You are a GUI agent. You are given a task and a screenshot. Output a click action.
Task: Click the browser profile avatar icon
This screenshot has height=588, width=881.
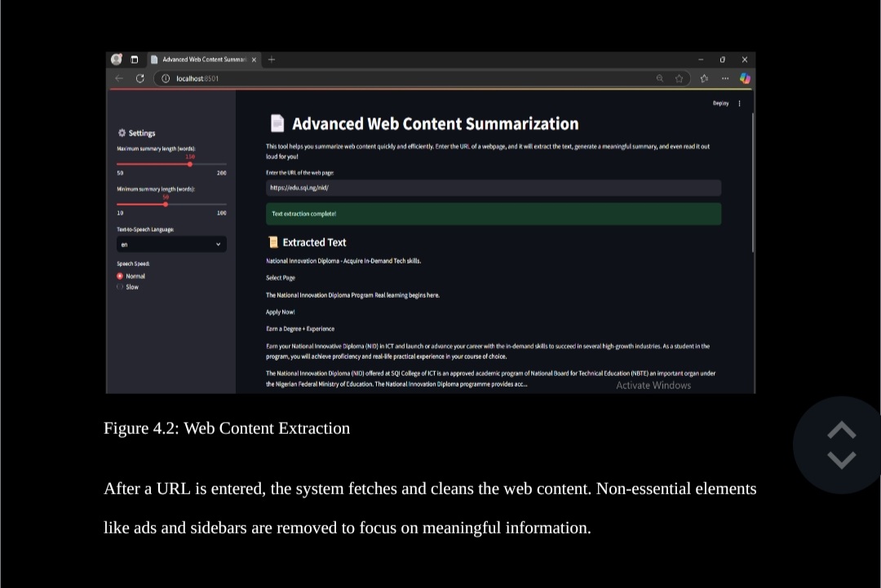[x=117, y=60]
